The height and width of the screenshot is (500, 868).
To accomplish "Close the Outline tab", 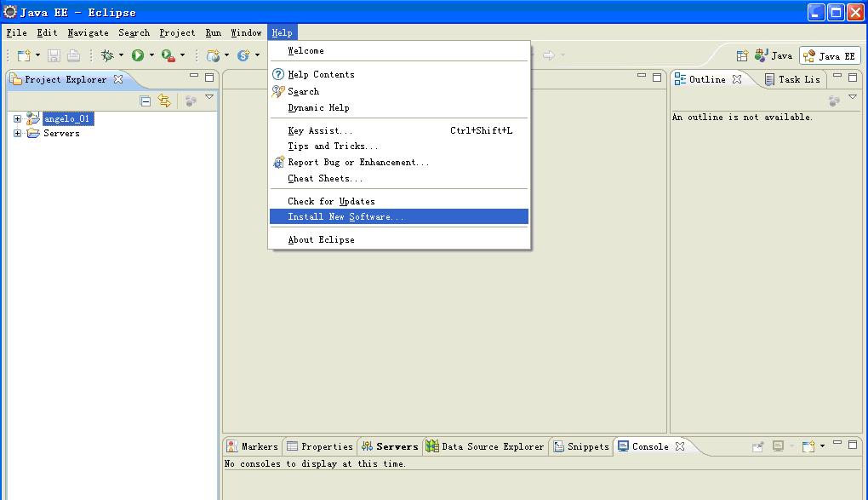I will (x=737, y=79).
